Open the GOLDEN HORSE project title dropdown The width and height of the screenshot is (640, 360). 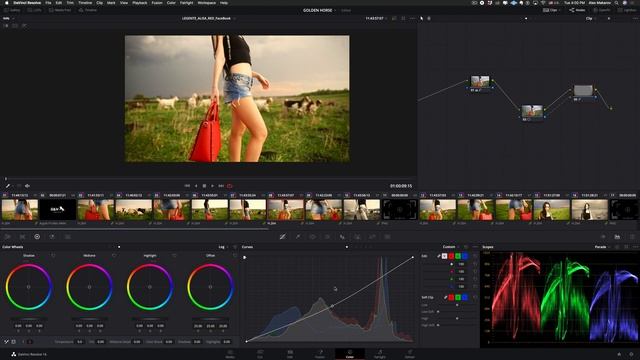coord(320,10)
